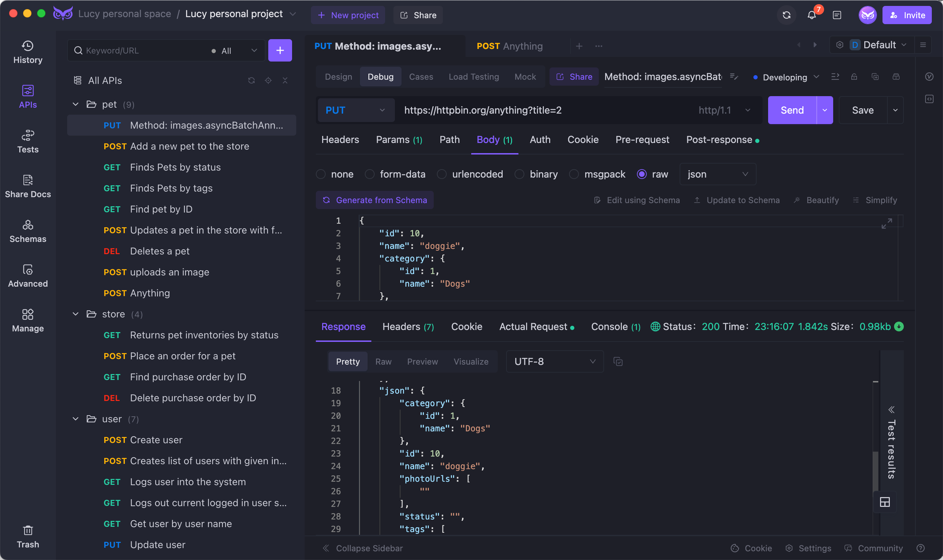Open notifications bell with 7 badge
943x560 pixels.
click(811, 15)
